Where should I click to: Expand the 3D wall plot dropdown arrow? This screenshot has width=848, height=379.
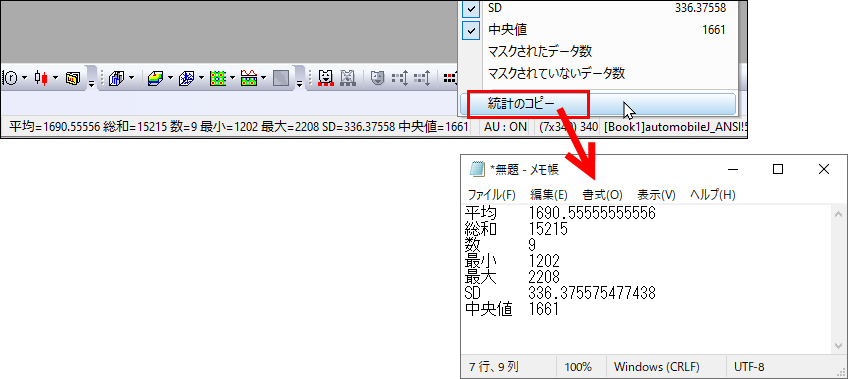tap(131, 78)
